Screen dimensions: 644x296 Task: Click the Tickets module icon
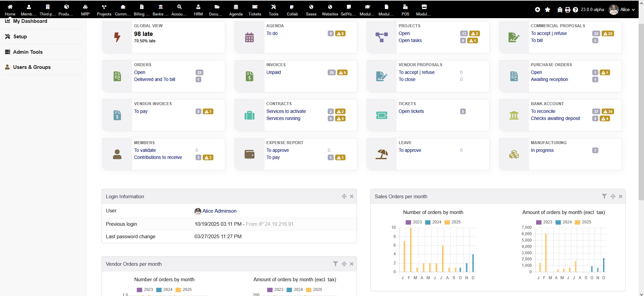coord(254,9)
